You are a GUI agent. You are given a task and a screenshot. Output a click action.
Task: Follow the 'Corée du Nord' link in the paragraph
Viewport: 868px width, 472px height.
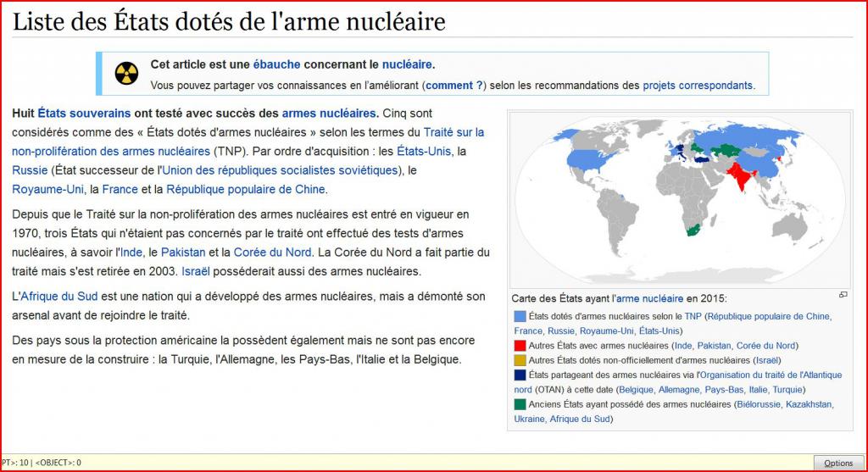pos(272,253)
